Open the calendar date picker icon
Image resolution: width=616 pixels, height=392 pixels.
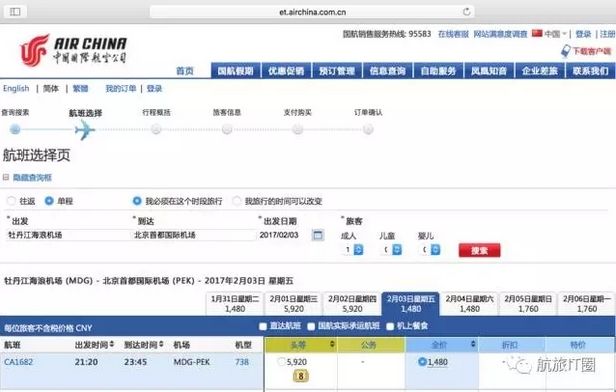[x=317, y=235]
